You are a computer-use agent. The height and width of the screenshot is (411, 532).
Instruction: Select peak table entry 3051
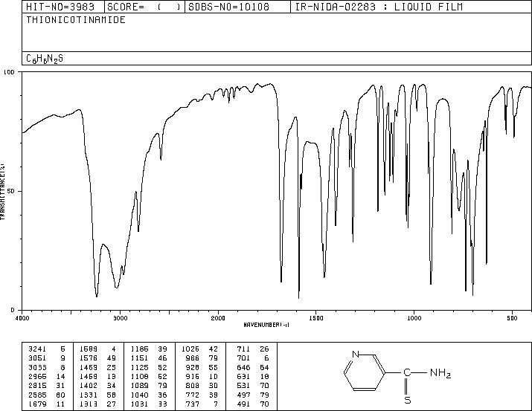click(37, 358)
